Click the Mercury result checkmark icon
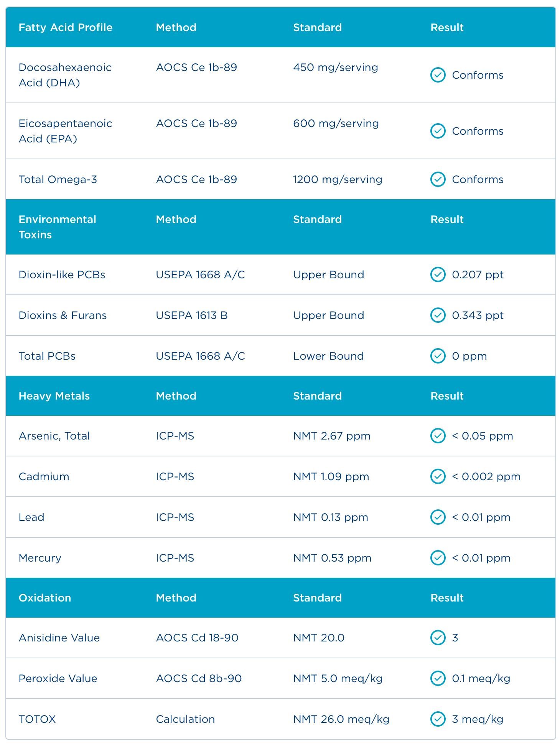 click(x=438, y=558)
